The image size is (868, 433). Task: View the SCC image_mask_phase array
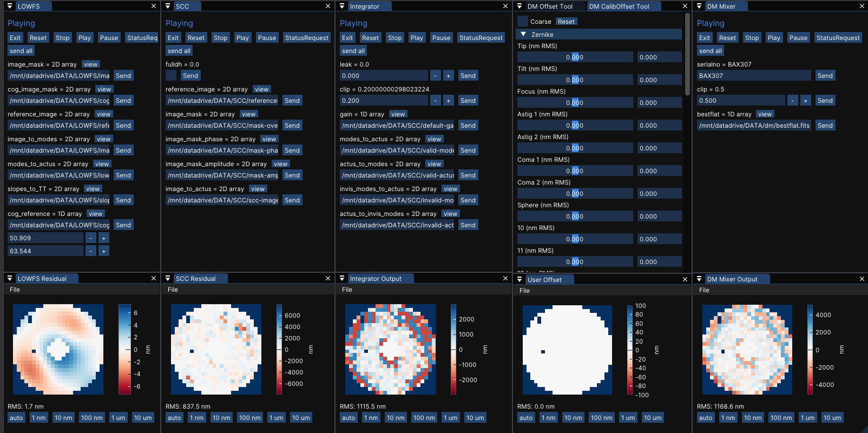(269, 139)
